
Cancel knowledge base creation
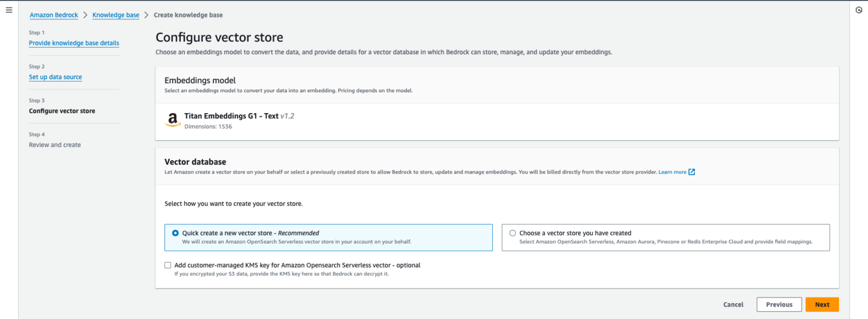(733, 304)
